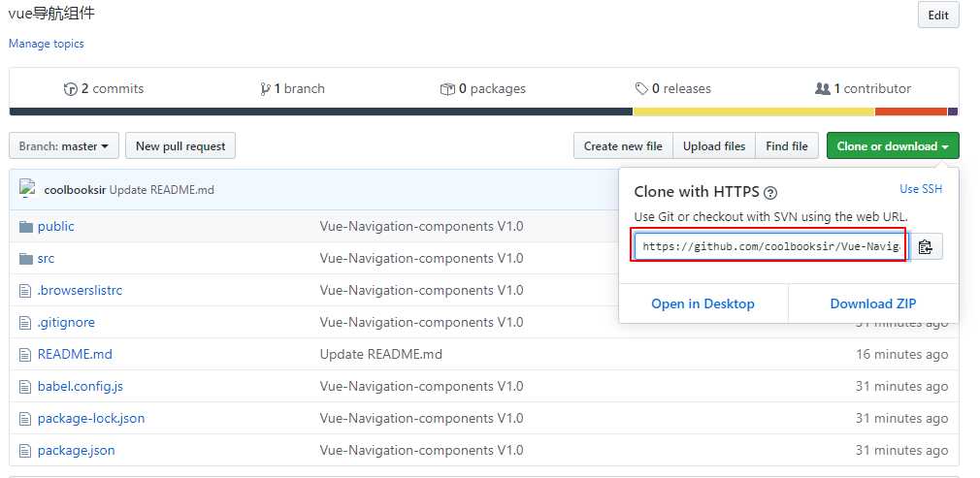Open the package.json file
The height and width of the screenshot is (478, 980).
click(x=77, y=451)
